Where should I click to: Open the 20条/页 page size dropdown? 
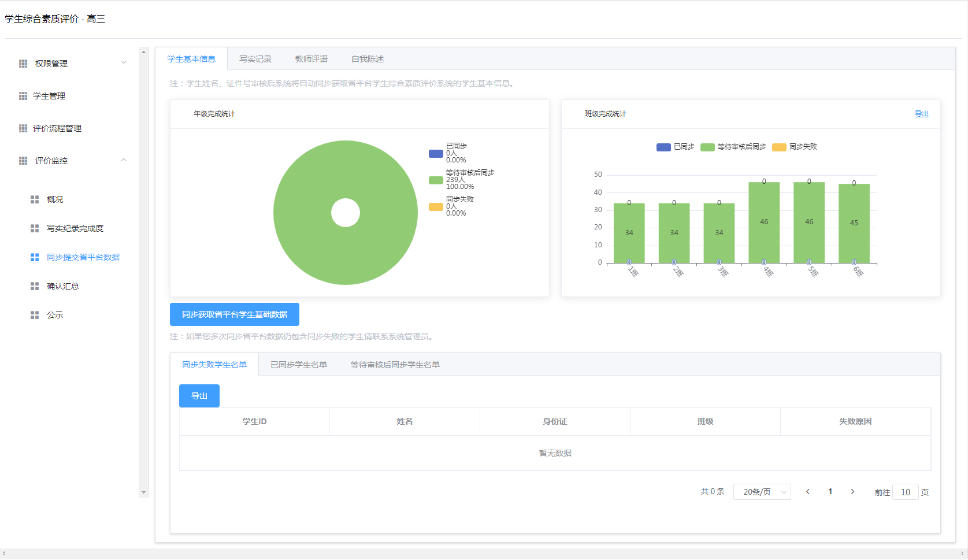coord(762,492)
